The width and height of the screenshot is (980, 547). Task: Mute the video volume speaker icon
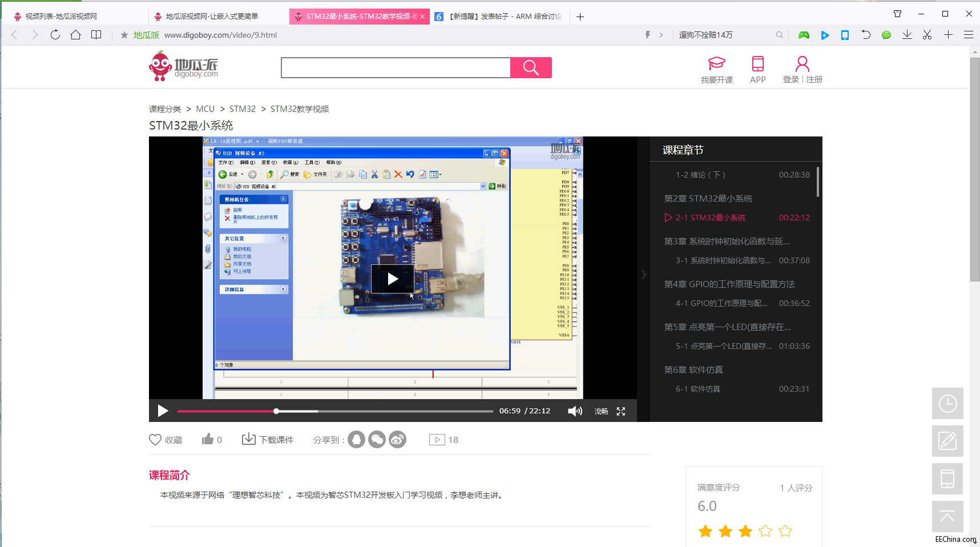[574, 411]
